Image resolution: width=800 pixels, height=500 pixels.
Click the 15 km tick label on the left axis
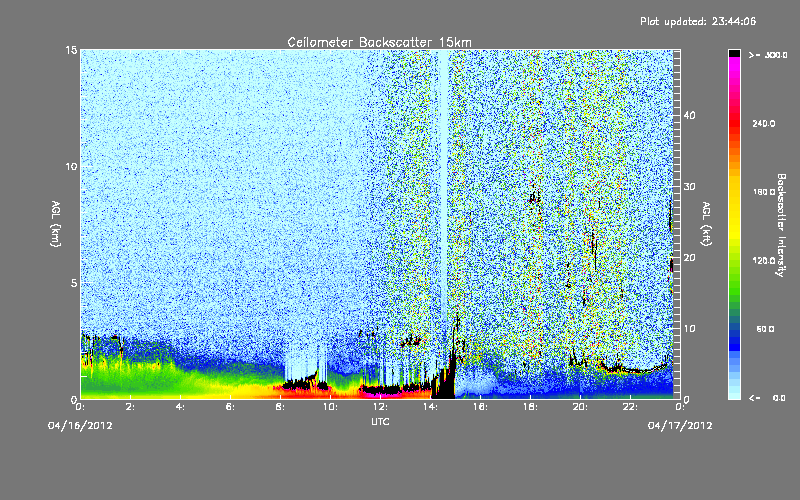(x=71, y=50)
